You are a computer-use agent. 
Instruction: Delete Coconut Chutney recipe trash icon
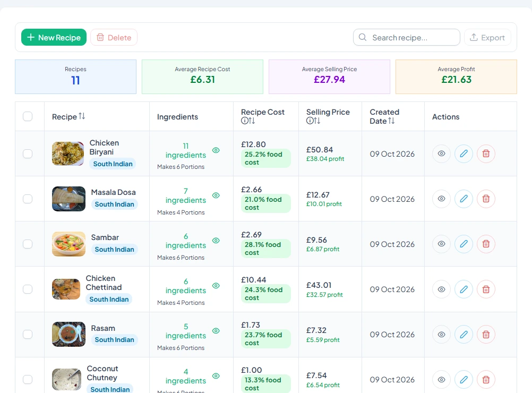[x=486, y=379]
